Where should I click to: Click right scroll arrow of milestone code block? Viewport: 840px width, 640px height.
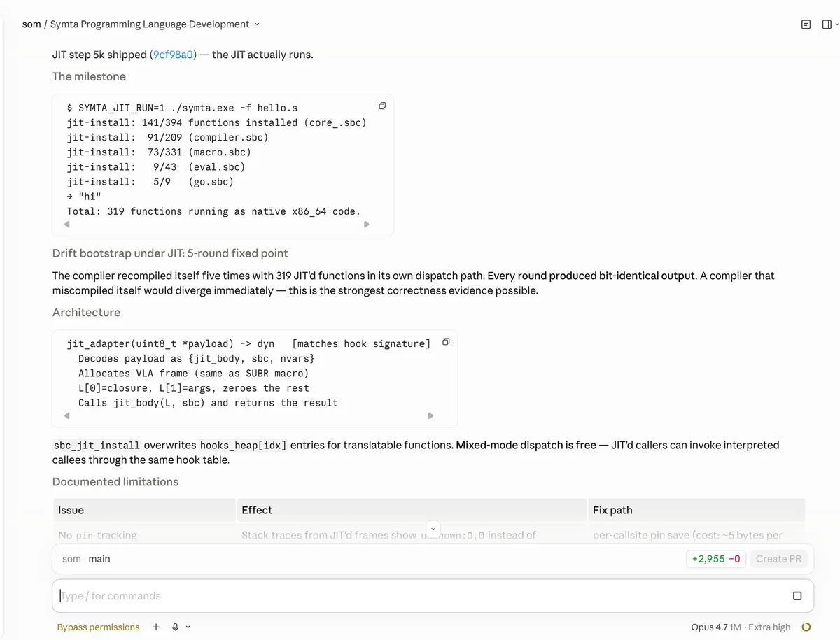366,225
